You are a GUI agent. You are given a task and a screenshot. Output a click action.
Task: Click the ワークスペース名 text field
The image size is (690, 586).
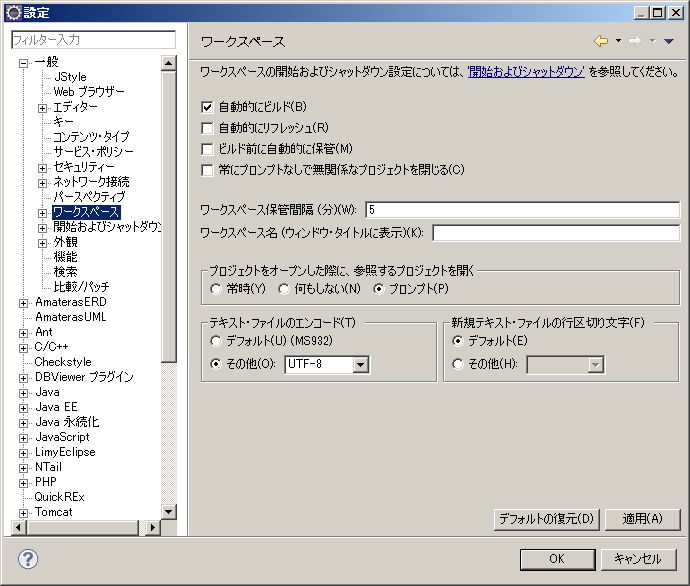(x=556, y=233)
